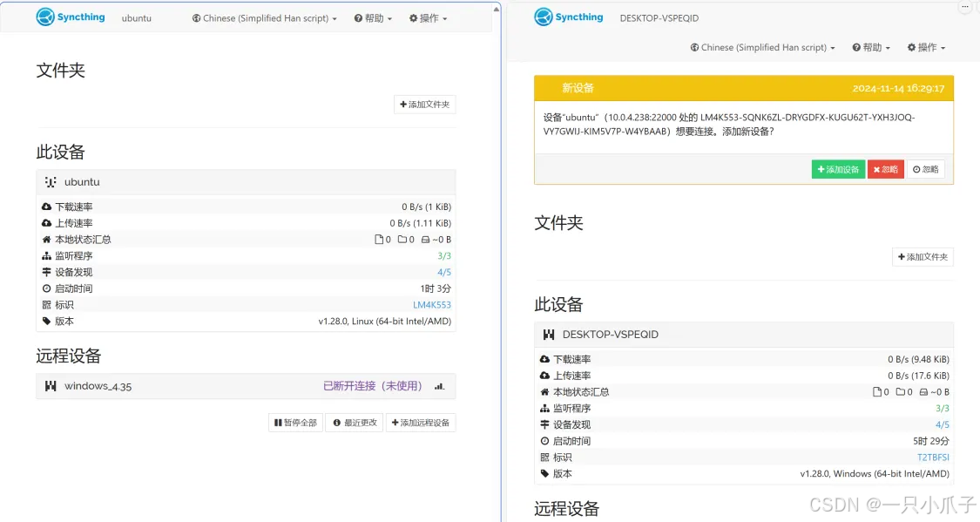
Task: Click download rate icon in DESKTOP-VSPEQID panel
Action: pos(544,359)
